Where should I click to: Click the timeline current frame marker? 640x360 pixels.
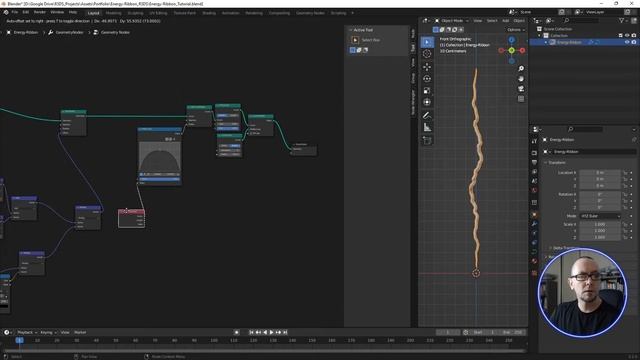tap(19, 340)
